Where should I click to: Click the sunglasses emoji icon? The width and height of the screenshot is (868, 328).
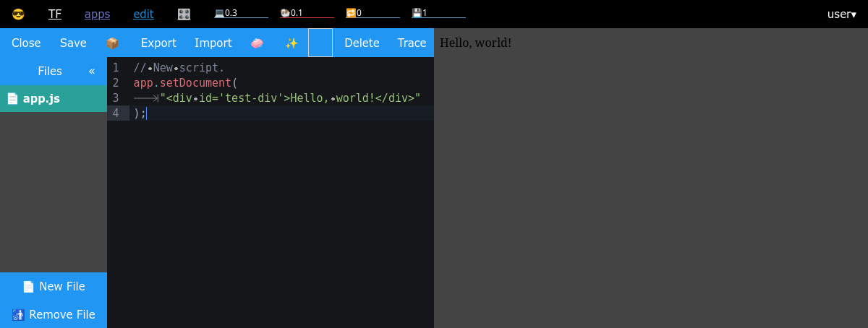(18, 14)
